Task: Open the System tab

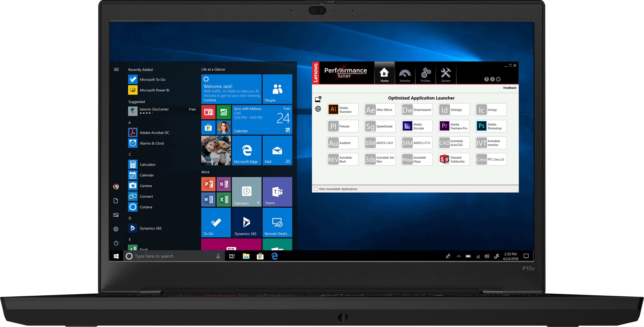Action: 446,73
